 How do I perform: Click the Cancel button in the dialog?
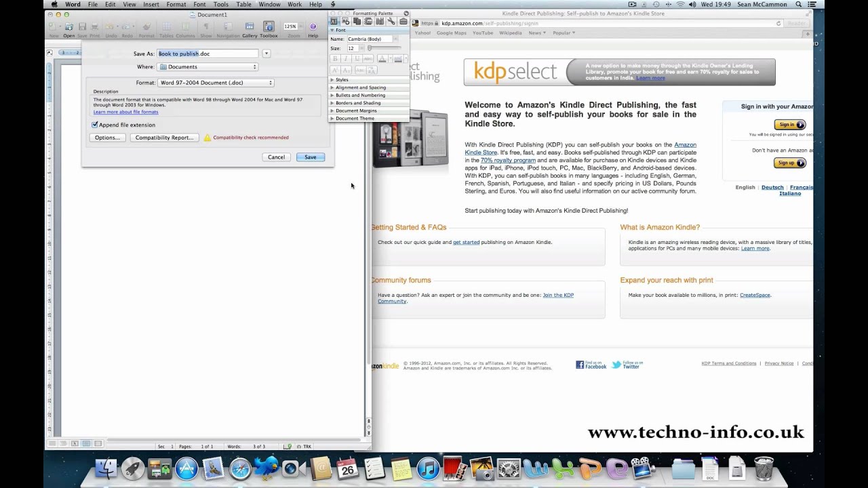click(276, 157)
